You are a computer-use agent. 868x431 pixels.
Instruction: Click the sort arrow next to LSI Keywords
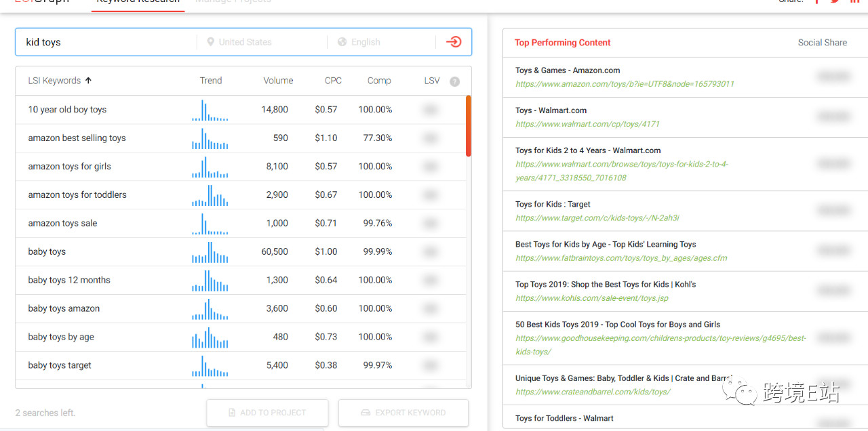[88, 80]
